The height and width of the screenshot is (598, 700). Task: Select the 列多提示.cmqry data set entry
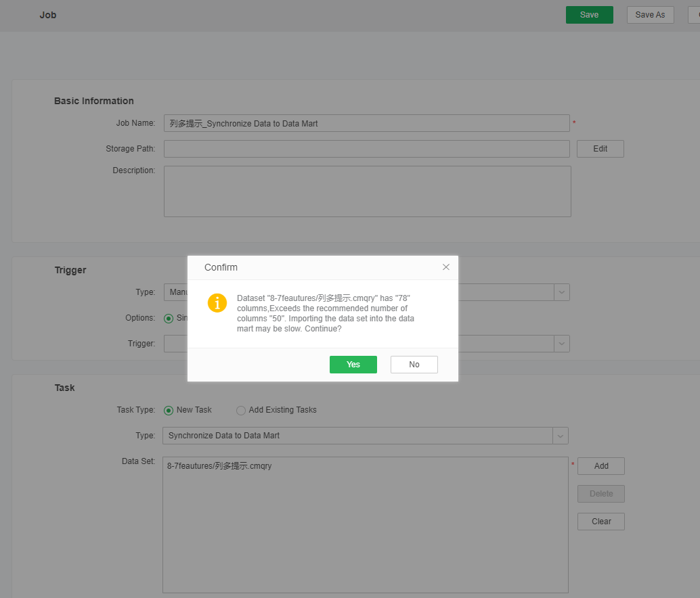coord(219,466)
